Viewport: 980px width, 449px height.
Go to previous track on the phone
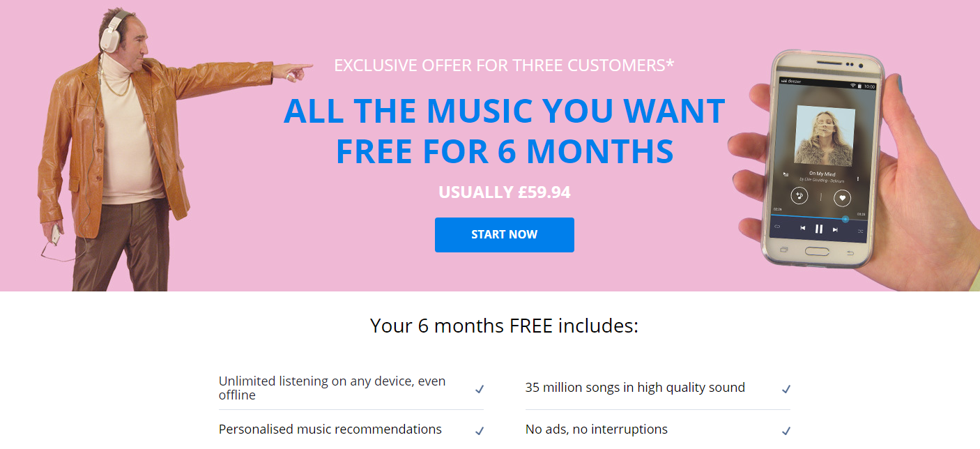(x=802, y=228)
